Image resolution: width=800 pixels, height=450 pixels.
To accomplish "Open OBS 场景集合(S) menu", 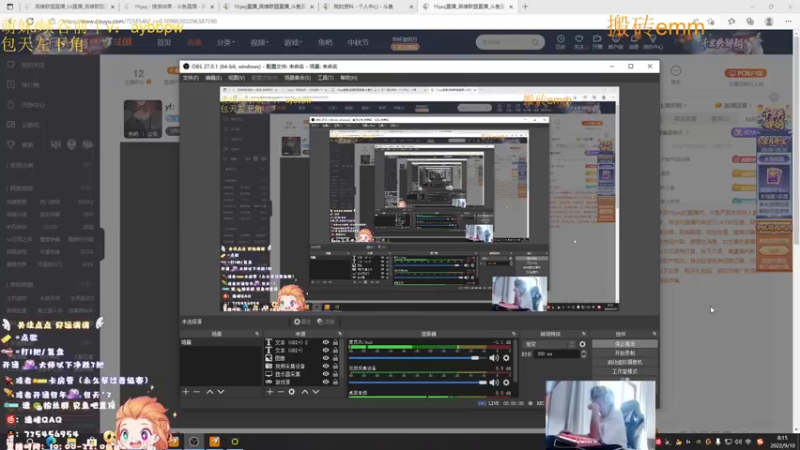I will (297, 78).
